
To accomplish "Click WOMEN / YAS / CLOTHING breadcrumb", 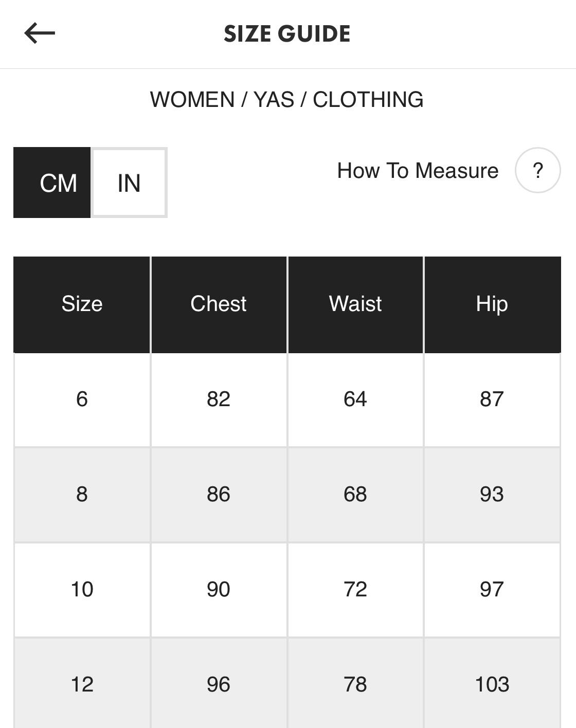I will coord(287,100).
